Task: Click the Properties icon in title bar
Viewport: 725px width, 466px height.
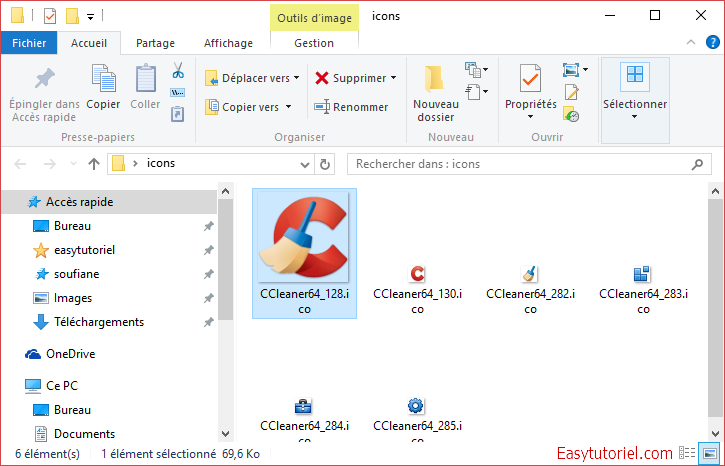Action: coord(49,16)
